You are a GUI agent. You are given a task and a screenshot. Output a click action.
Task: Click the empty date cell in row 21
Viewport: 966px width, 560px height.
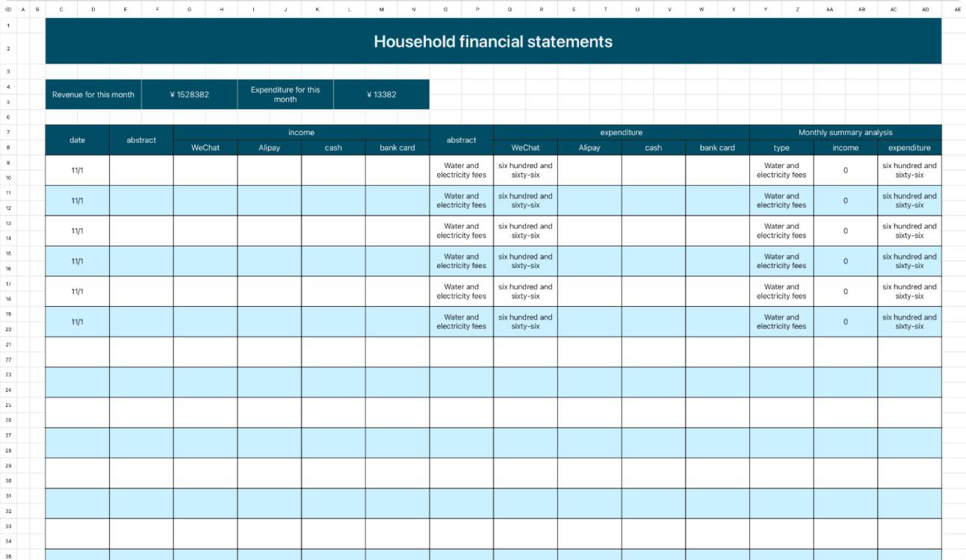(77, 352)
